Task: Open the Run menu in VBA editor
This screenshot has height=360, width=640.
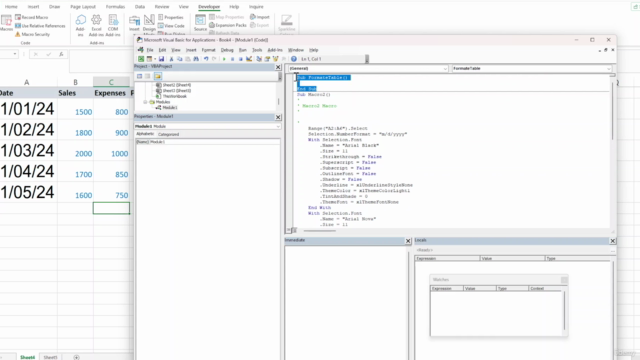Action: 242,50
